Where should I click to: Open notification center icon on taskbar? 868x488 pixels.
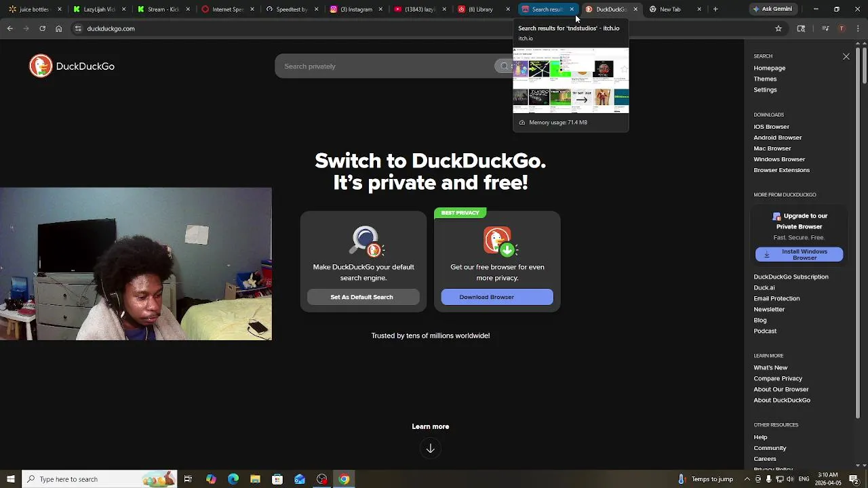click(854, 479)
